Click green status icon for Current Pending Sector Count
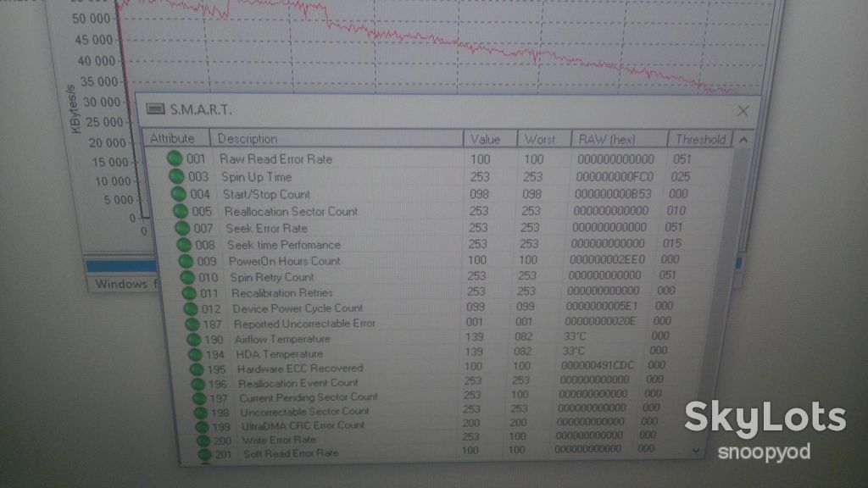 199,398
